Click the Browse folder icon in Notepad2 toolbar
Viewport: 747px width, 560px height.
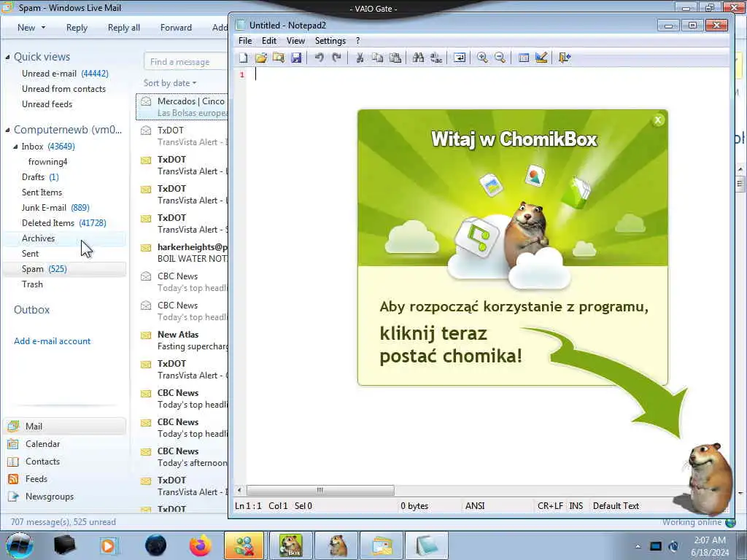279,58
